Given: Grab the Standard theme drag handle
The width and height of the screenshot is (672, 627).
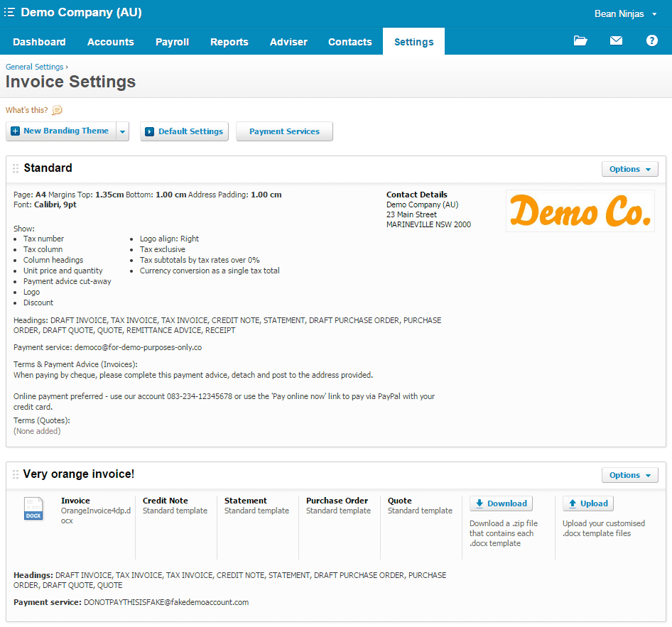Looking at the screenshot, I should click(16, 168).
